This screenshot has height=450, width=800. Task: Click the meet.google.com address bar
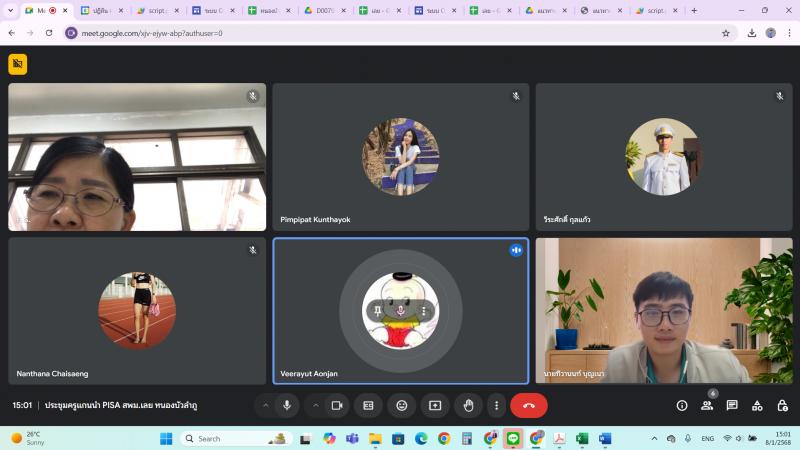click(401, 33)
